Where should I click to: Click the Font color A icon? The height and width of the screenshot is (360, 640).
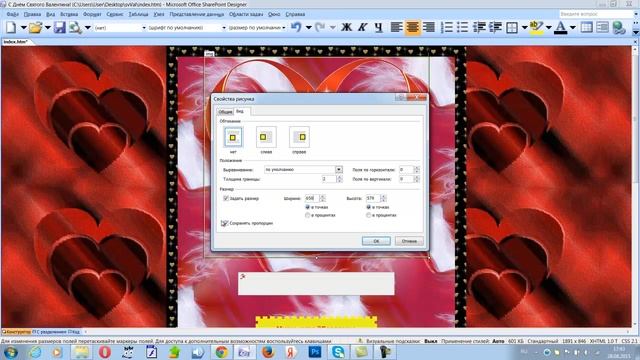click(561, 27)
